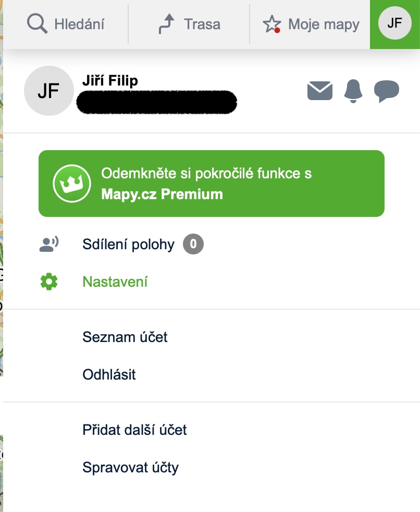This screenshot has width=420, height=512.
Task: Click Odhlásit to log out
Action: click(109, 375)
